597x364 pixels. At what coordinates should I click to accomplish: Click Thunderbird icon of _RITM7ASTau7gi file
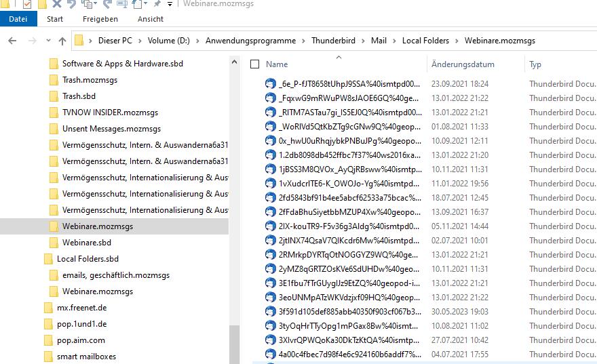click(270, 113)
